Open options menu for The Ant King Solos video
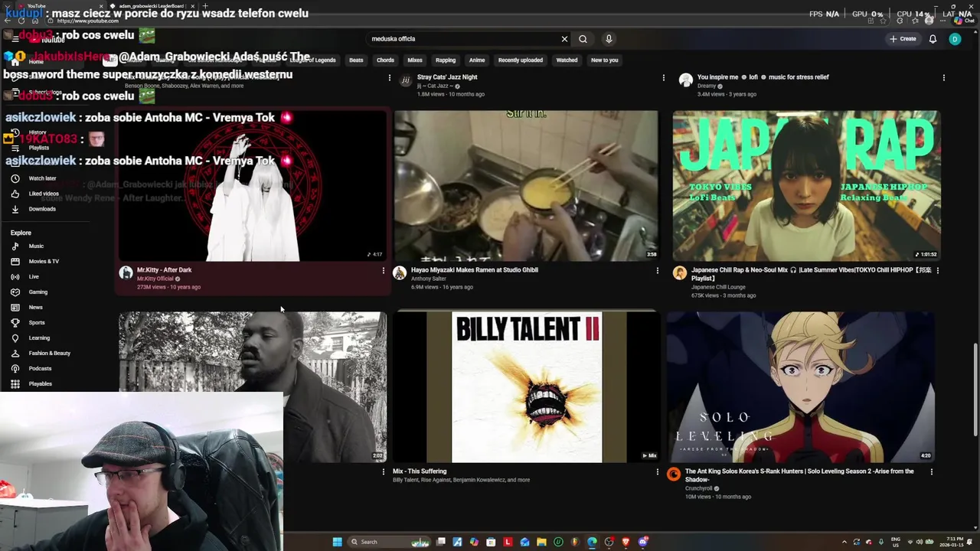 (x=931, y=472)
